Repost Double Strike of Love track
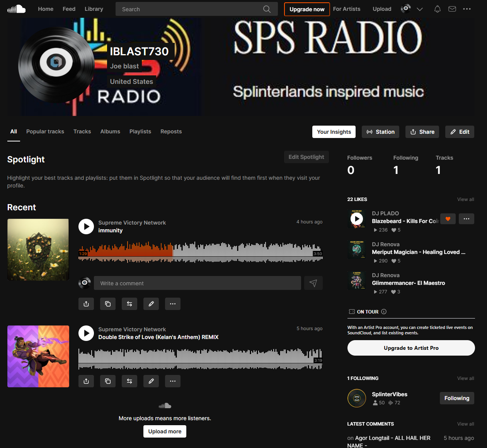Image resolution: width=487 pixels, height=448 pixels. point(129,381)
